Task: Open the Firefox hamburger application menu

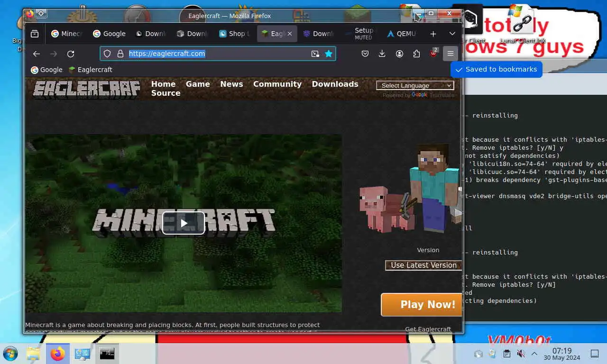Action: (x=450, y=54)
